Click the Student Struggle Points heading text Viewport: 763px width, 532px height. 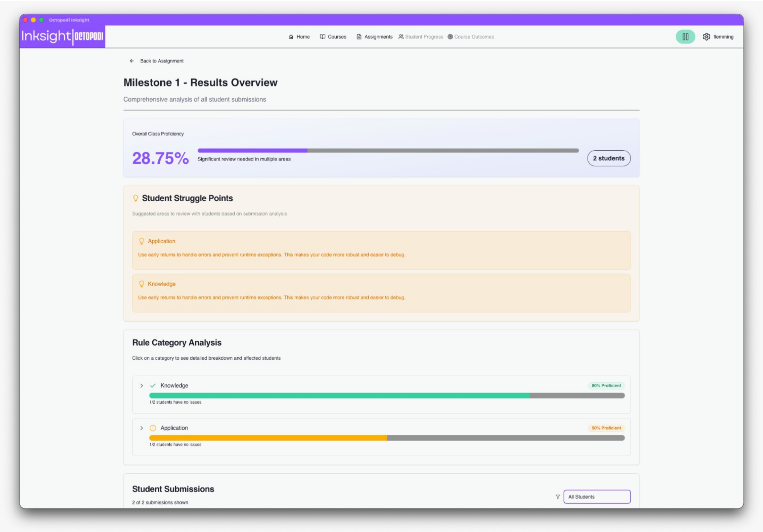click(188, 198)
